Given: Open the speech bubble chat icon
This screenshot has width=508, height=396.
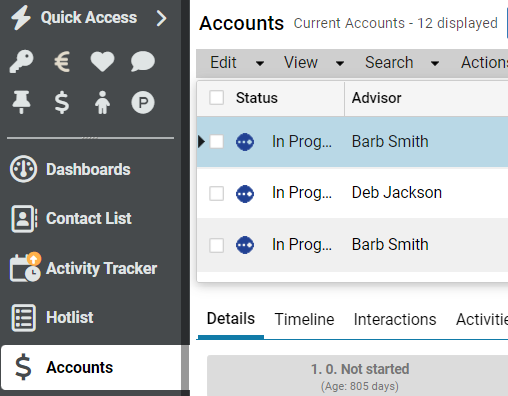Looking at the screenshot, I should coord(143,62).
